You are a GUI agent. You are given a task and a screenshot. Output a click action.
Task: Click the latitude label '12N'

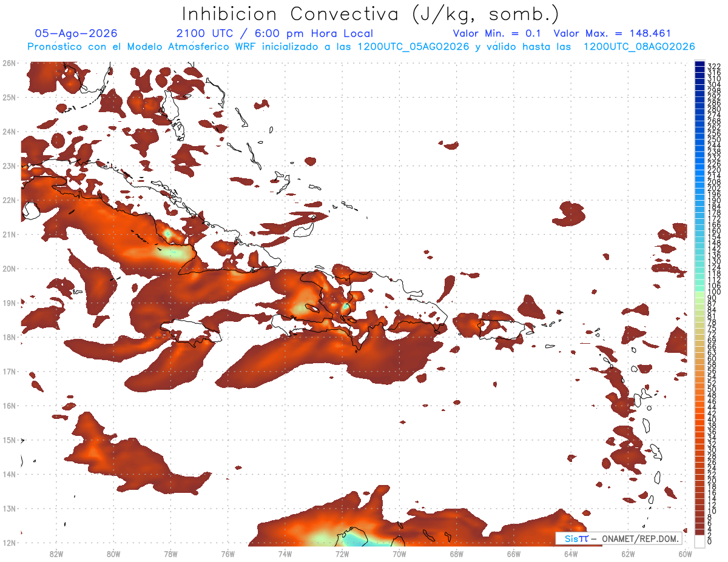point(9,543)
